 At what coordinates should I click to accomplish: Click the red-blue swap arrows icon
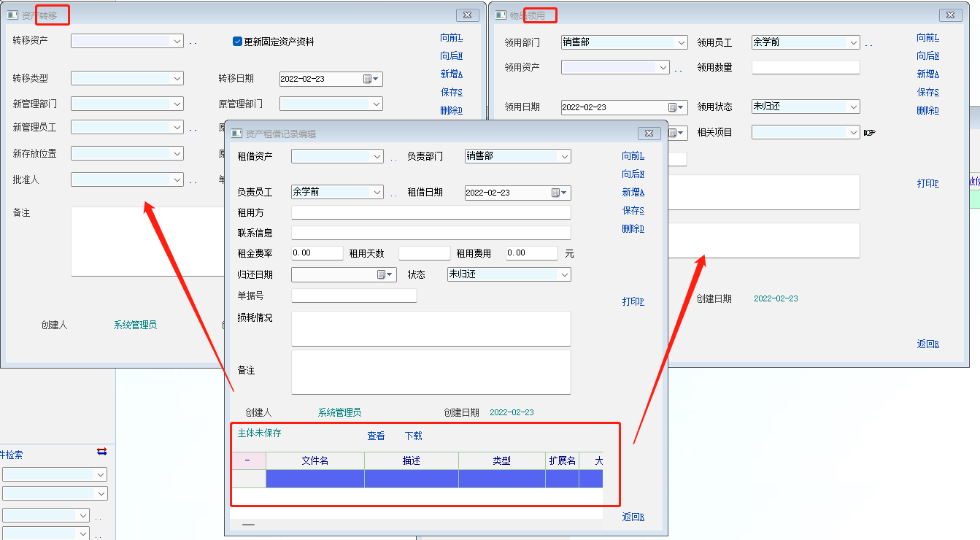(101, 452)
